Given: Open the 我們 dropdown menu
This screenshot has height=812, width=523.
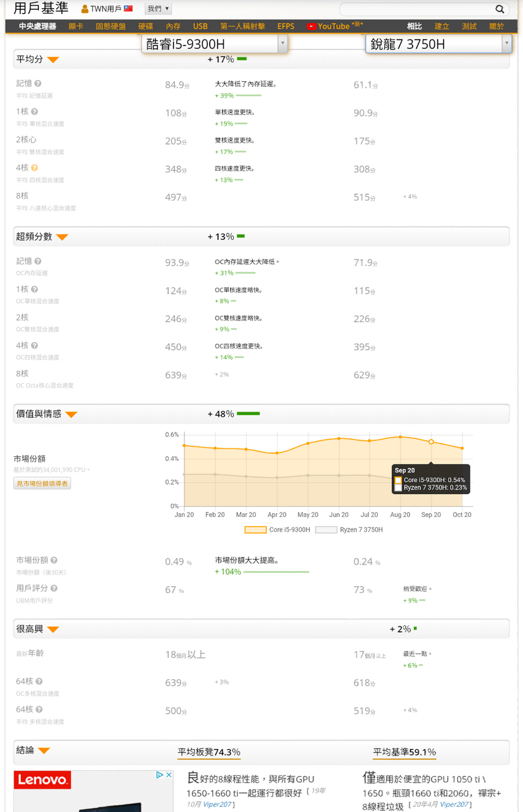Looking at the screenshot, I should (x=158, y=9).
